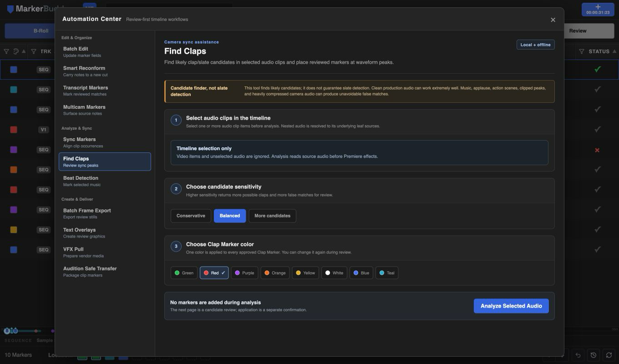Open Batch Edit in the sidebar

[105, 52]
